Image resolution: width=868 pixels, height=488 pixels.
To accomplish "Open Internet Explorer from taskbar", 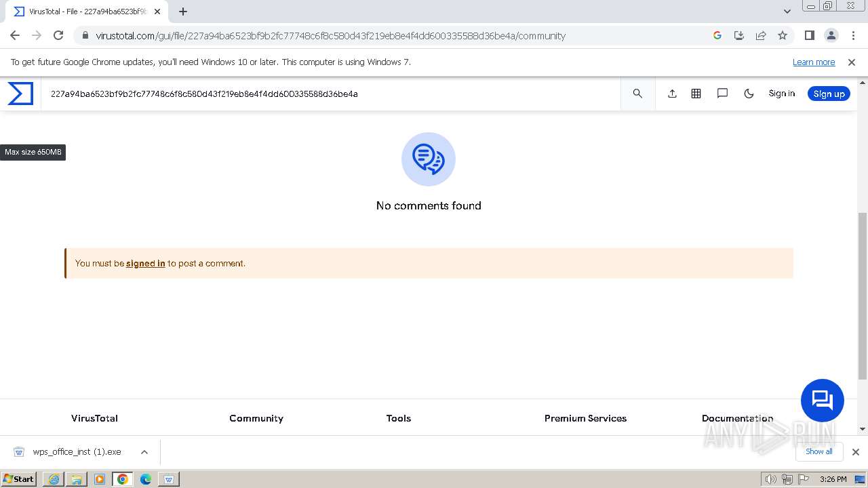I will coord(54,479).
